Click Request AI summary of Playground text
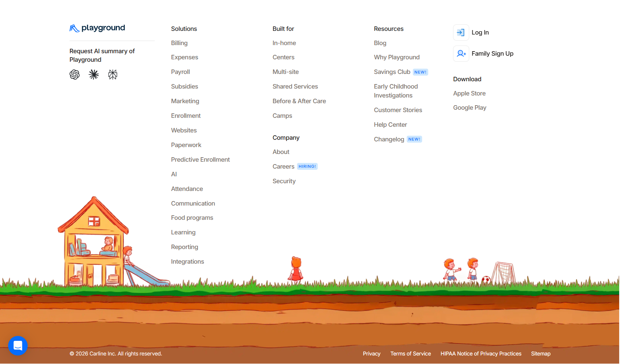Screen dimensions: 620x364 point(102,55)
